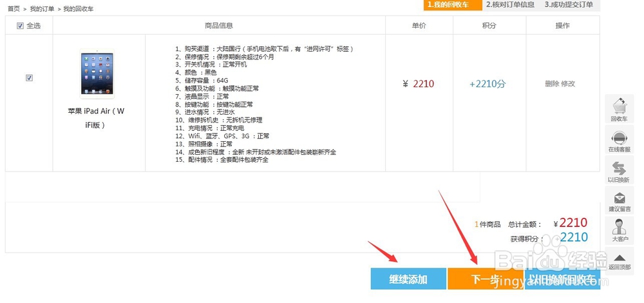Click spec line Wifi、蓝牙、GPS、3G：正常
The width and height of the screenshot is (644, 303).
(x=222, y=136)
